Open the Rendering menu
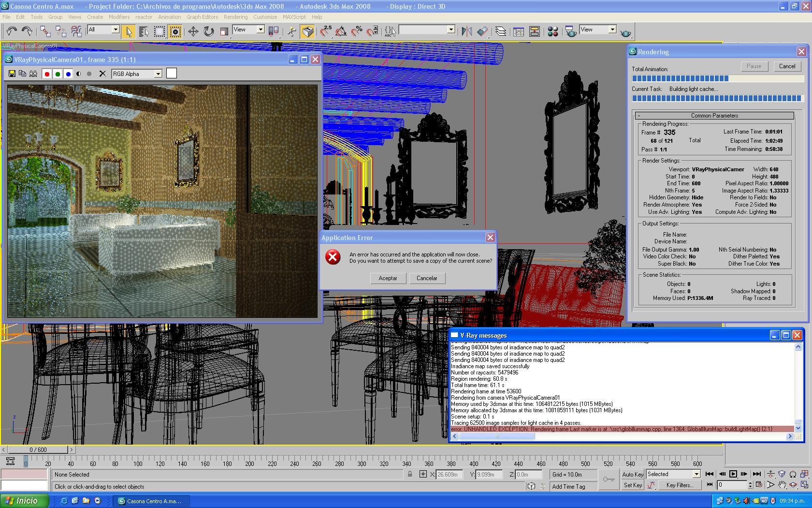This screenshot has height=508, width=812. [x=235, y=17]
